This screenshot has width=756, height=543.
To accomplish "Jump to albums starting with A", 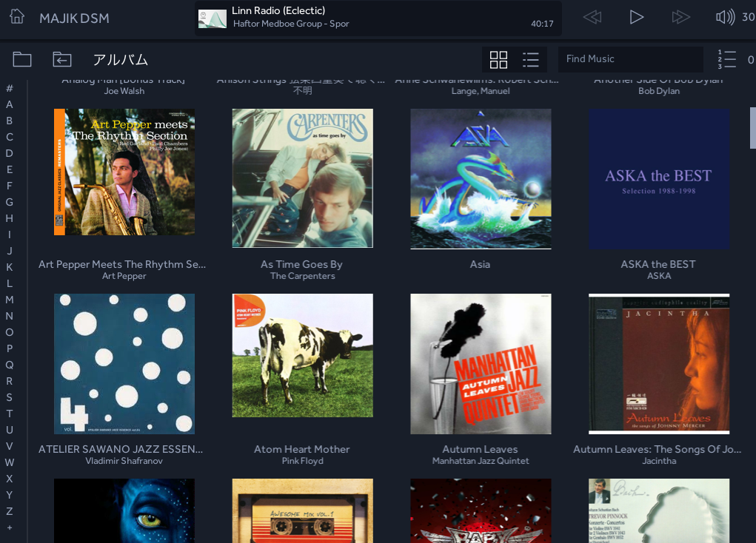I will (10, 104).
